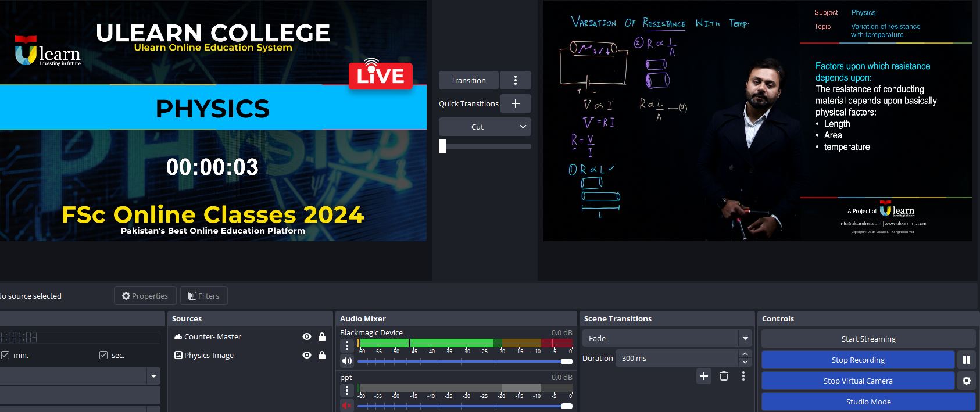Open the Transition options three-dot menu
The width and height of the screenshot is (980, 412).
tap(515, 80)
